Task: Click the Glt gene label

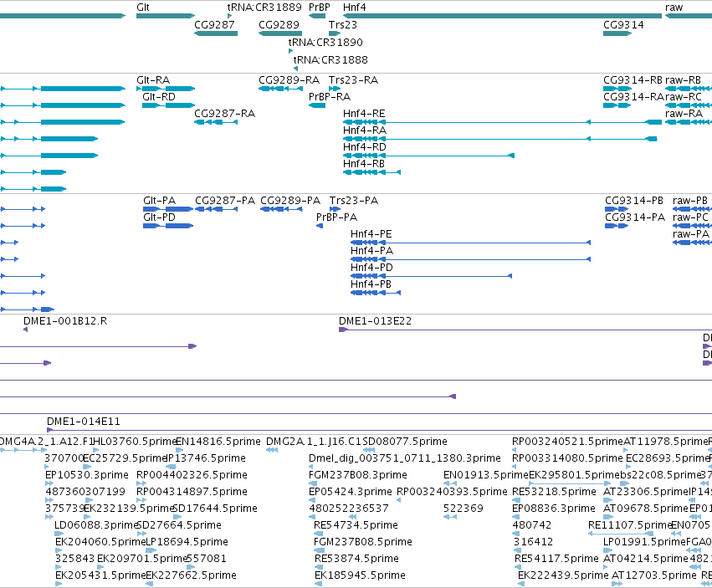Action: coord(142,8)
